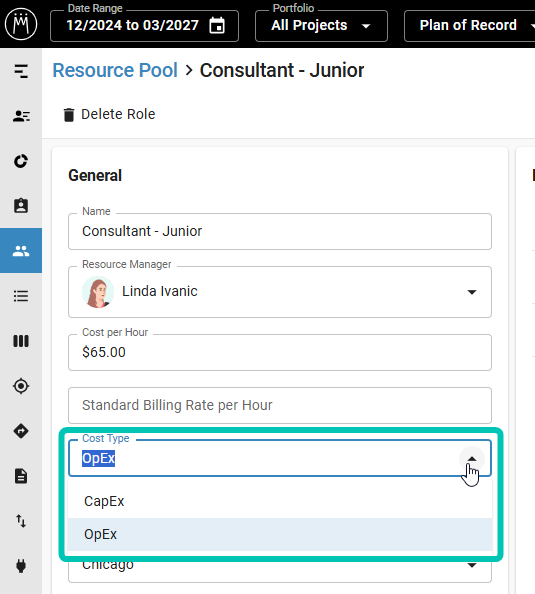This screenshot has width=535, height=594.
Task: Expand the Portfolio All Projects dropdown
Action: pos(321,26)
